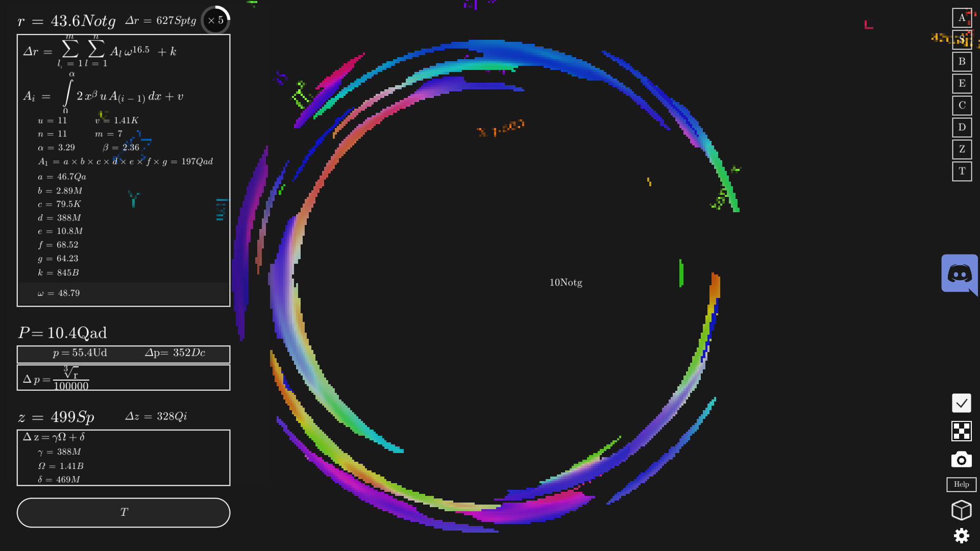The width and height of the screenshot is (980, 551).
Task: Switch to the D panel
Action: [962, 127]
